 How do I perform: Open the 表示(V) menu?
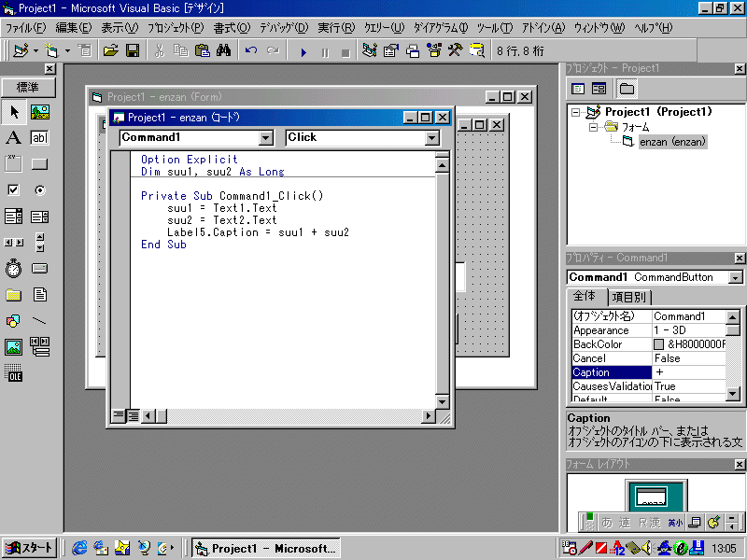point(120,28)
